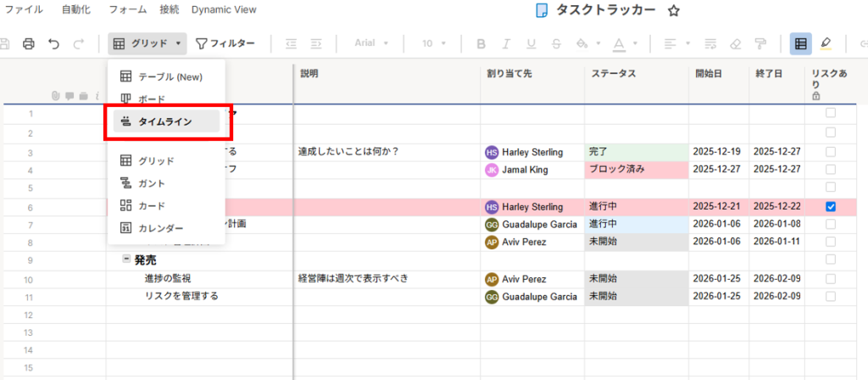
Task: Uncheck the risk checkbox in row 6
Action: point(831,206)
